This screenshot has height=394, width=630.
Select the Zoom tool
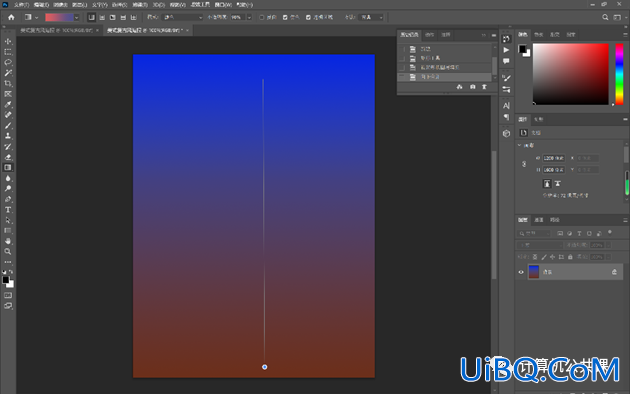coord(8,251)
